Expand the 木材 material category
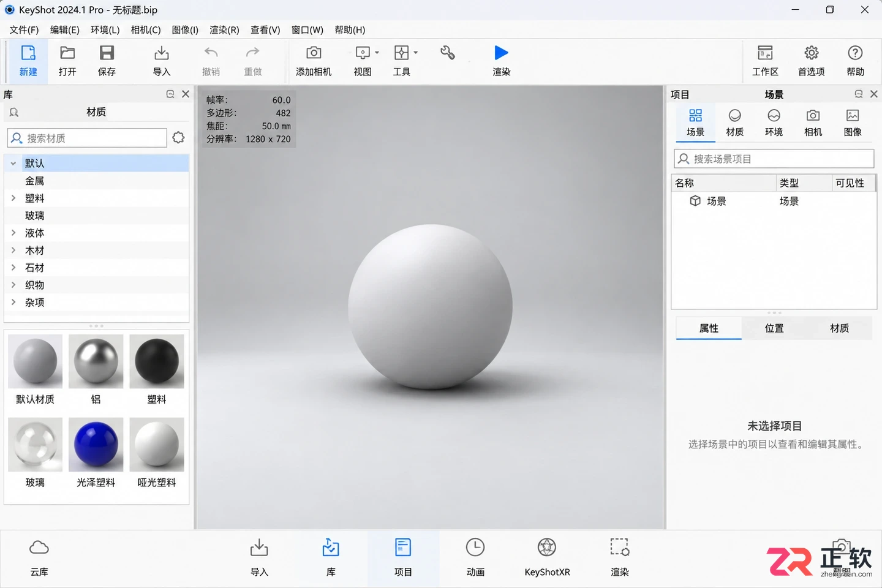This screenshot has height=588, width=882. pyautogui.click(x=13, y=250)
